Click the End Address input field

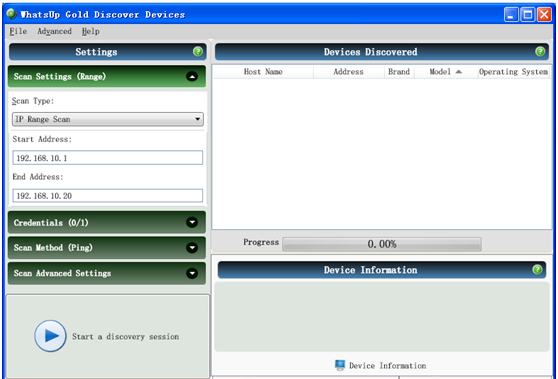(x=107, y=195)
